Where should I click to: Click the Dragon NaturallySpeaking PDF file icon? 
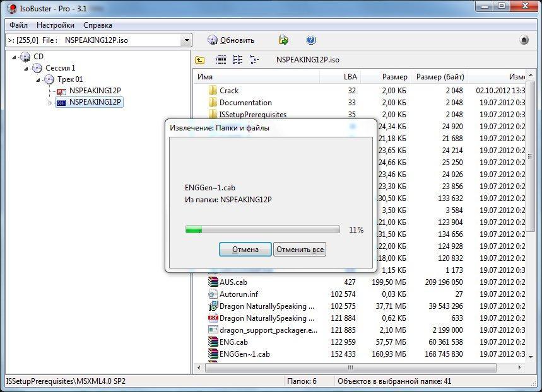(x=213, y=318)
